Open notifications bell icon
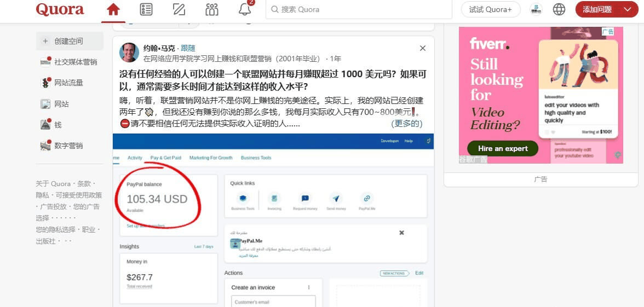 (245, 9)
